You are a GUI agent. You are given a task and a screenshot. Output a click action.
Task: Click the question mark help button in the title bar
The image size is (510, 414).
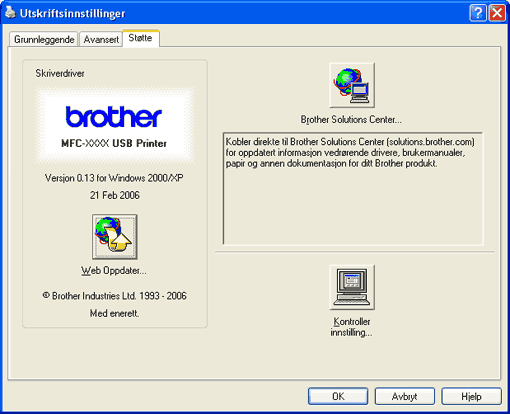478,13
